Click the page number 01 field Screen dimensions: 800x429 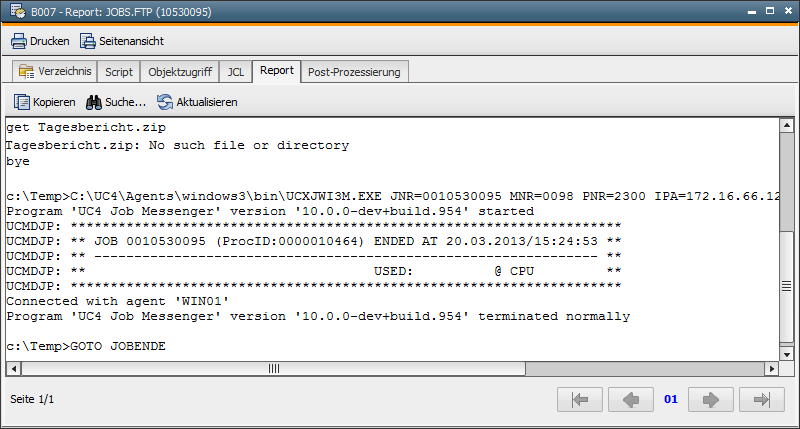point(671,399)
